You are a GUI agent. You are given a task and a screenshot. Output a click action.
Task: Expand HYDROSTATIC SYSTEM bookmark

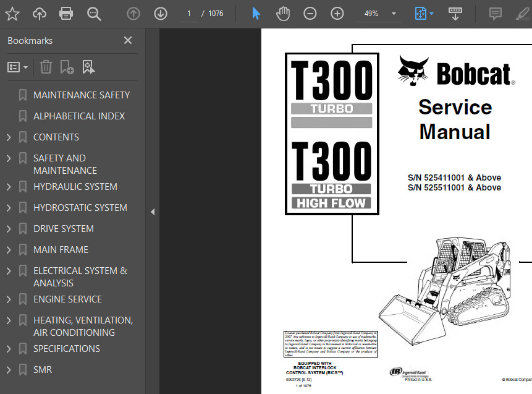coord(9,208)
